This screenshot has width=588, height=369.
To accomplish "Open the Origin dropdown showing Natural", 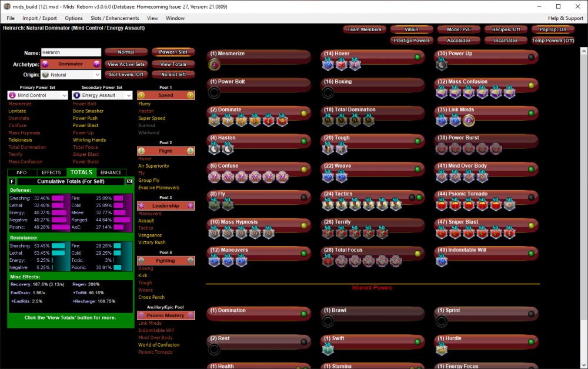I will (x=71, y=75).
